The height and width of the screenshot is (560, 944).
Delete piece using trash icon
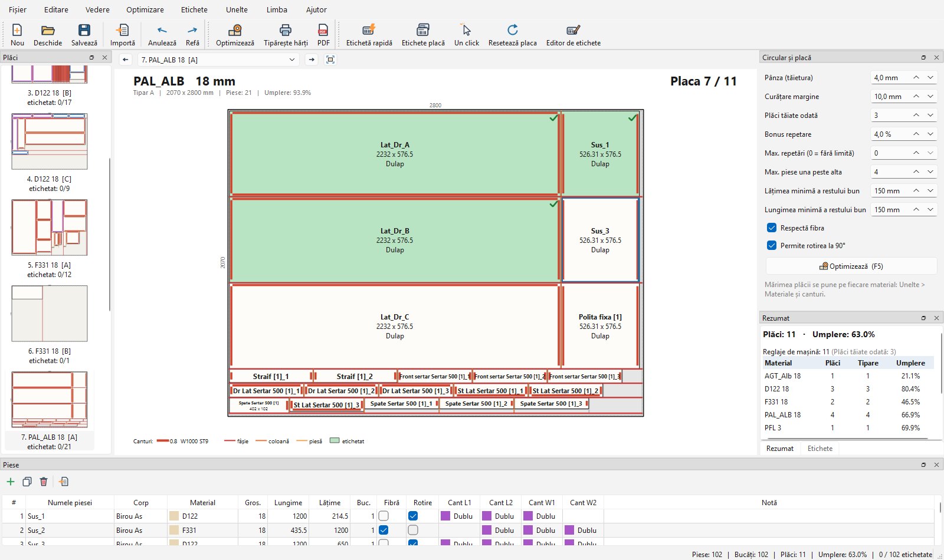44,482
